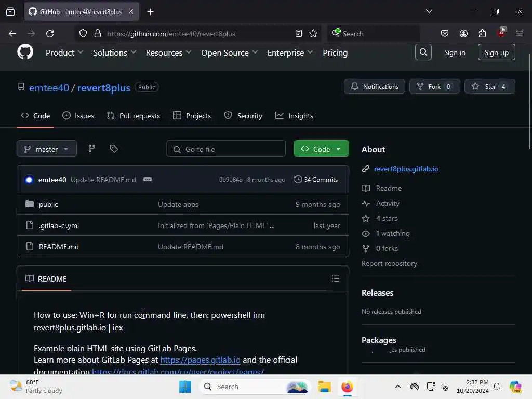This screenshot has width=532, height=399.
Task: Open the public folder
Action: 48,204
